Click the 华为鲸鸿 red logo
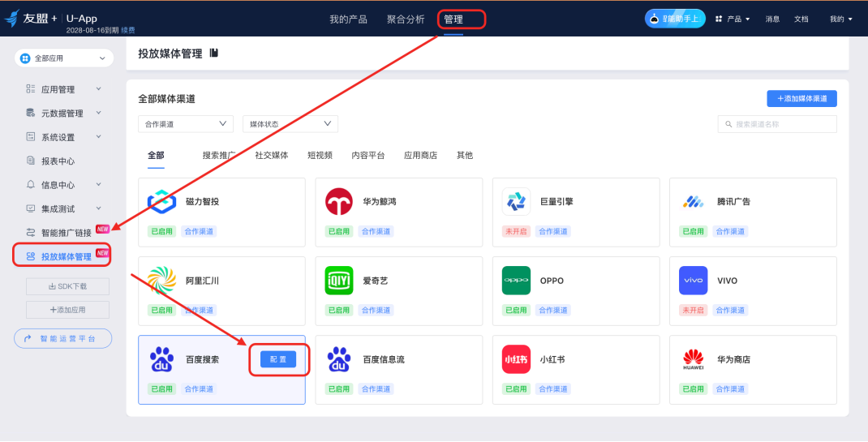This screenshot has width=868, height=442. pos(339,201)
